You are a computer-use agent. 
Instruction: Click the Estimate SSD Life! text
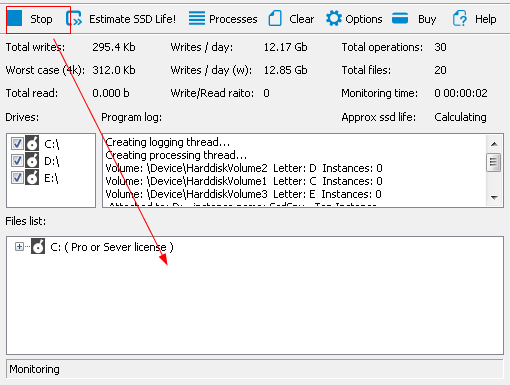132,19
